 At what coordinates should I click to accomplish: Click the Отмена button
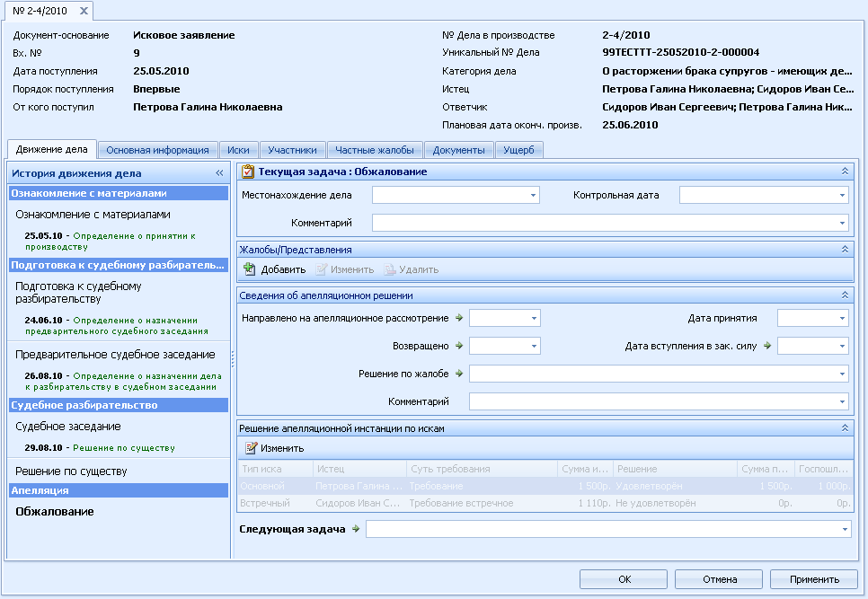(x=720, y=579)
